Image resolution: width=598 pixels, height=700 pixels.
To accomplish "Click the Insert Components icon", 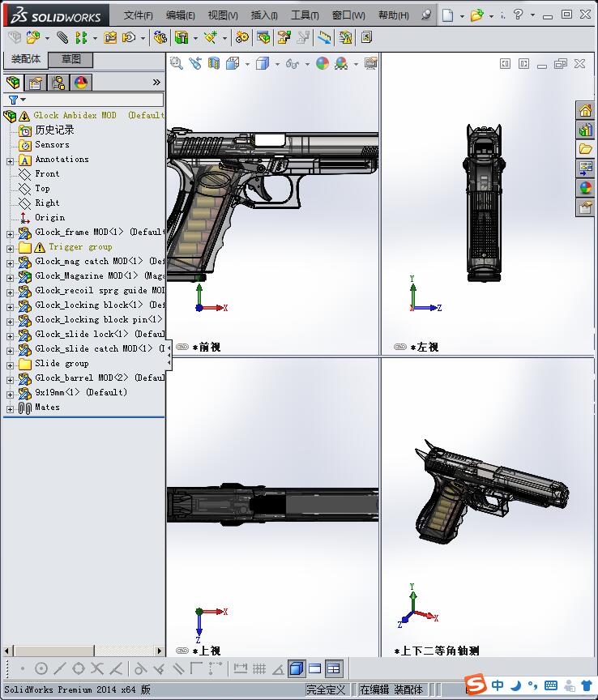I will (33, 37).
